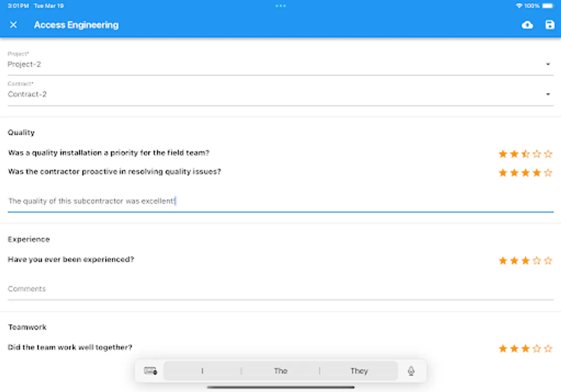Expand the Project dropdown
The image size is (561, 392).
(548, 64)
